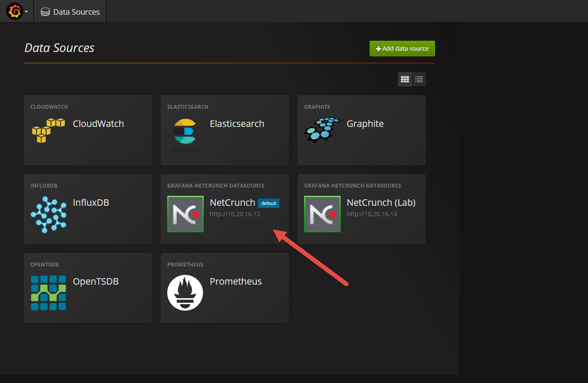Click the CloudWatch yellow cubes icon

pos(49,130)
